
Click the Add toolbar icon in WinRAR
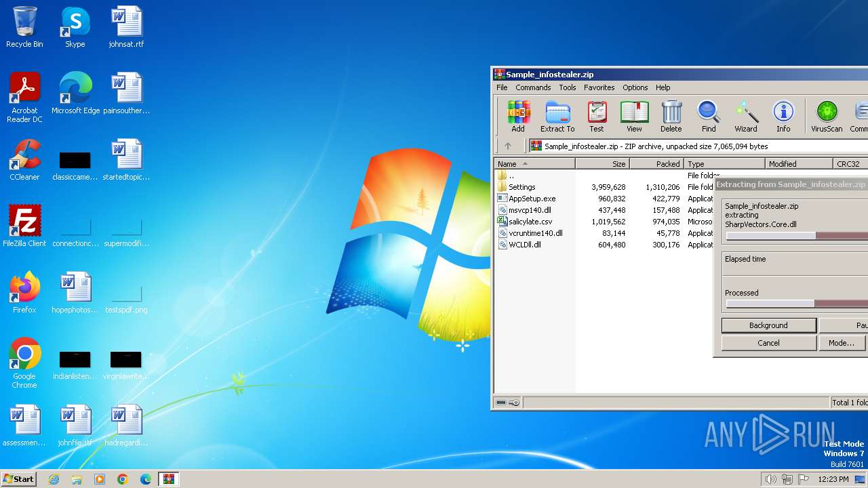click(x=518, y=116)
